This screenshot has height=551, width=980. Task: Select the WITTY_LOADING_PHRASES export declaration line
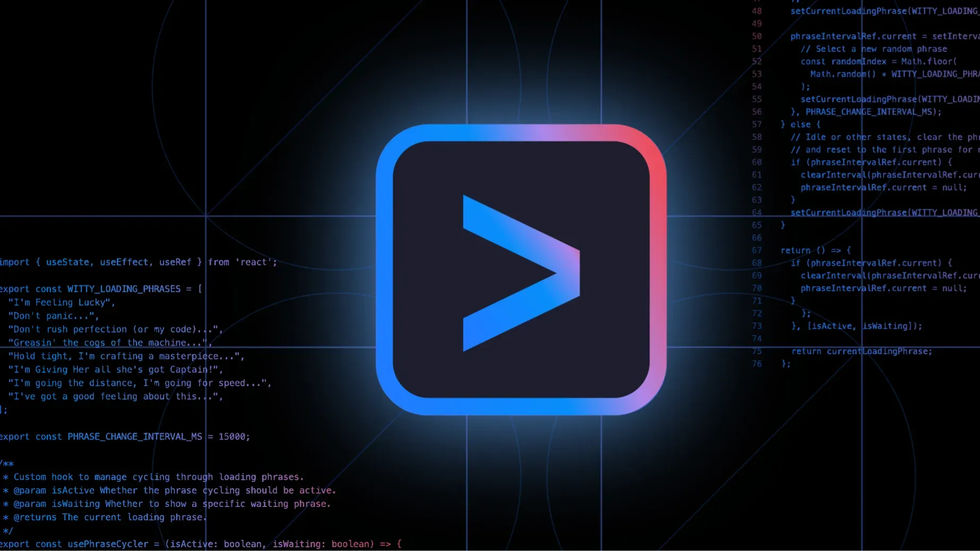[x=101, y=289]
